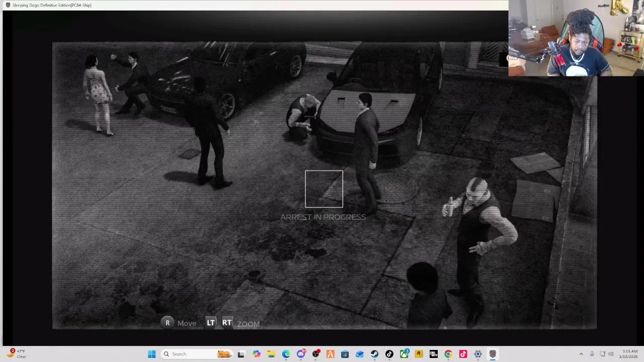644x362 pixels.
Task: Open Windows Settings from the taskbar
Action: [477, 354]
